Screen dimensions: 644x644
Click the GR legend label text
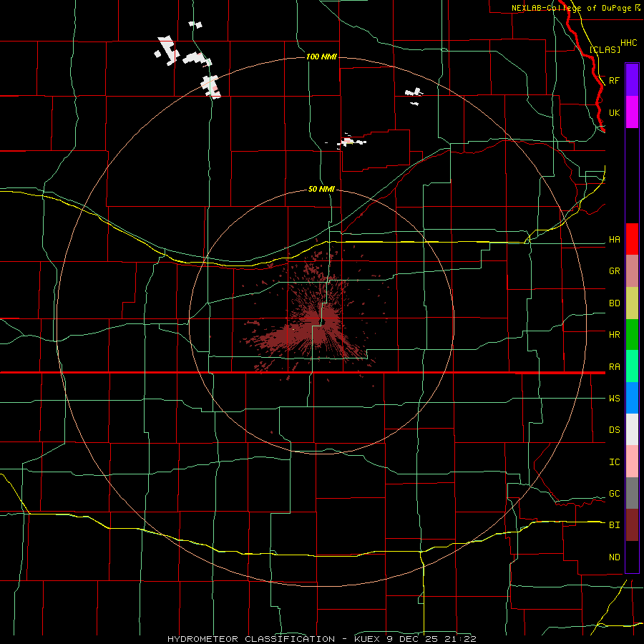pyautogui.click(x=615, y=271)
